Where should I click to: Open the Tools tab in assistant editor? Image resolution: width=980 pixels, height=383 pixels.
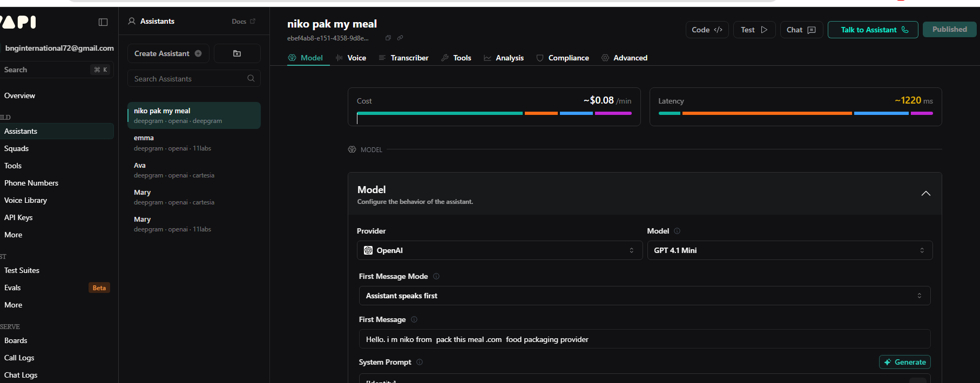coord(456,58)
